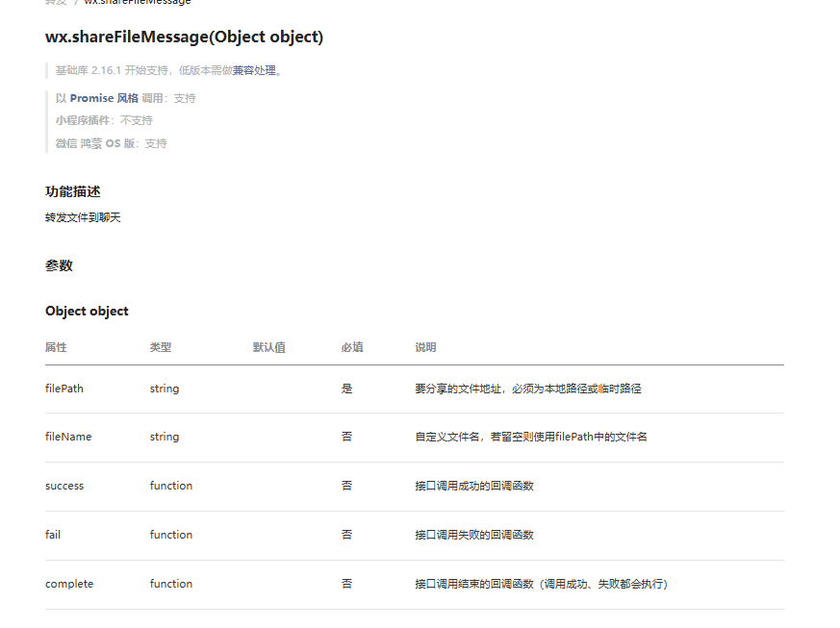Click the 必填 column header

tap(352, 347)
